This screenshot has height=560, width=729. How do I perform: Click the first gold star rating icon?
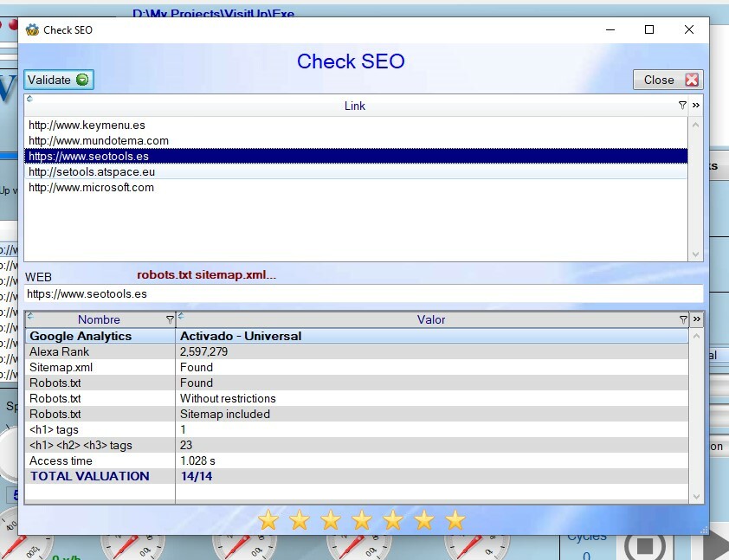point(269,520)
